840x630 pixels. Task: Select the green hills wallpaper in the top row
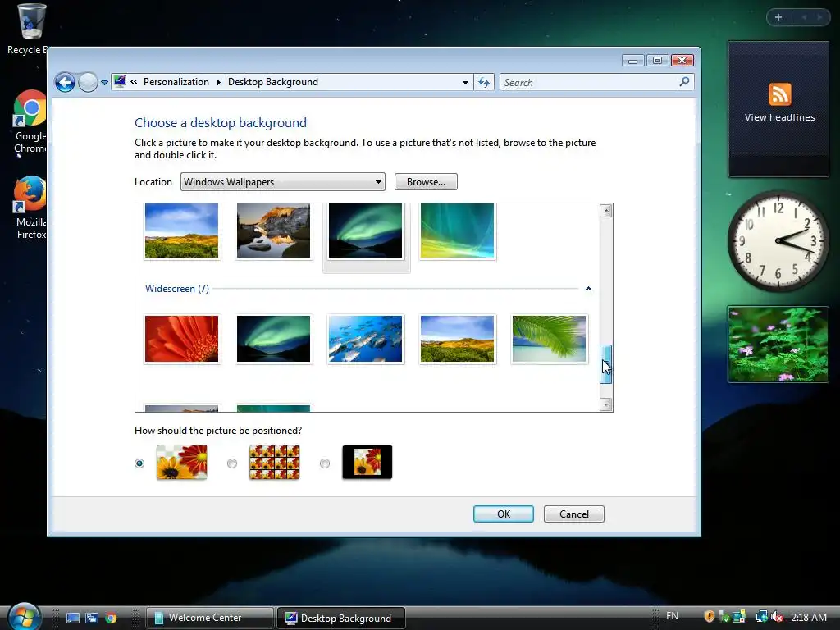tap(181, 231)
